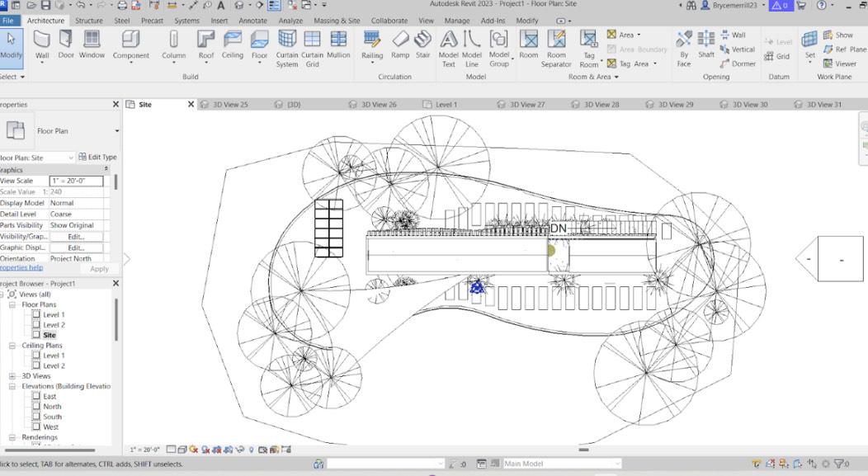
Task: Click Edit for Graphic Display options
Action: [x=76, y=247]
